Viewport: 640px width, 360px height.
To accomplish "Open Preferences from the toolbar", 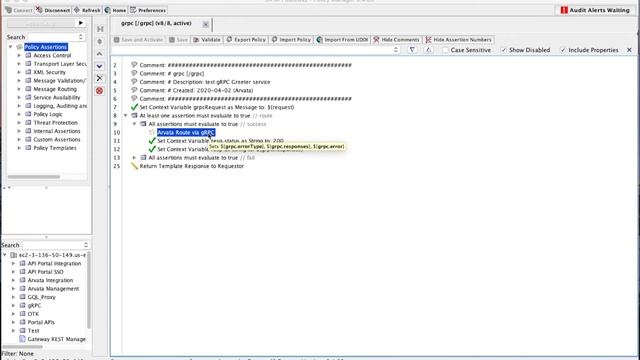I will [x=148, y=10].
